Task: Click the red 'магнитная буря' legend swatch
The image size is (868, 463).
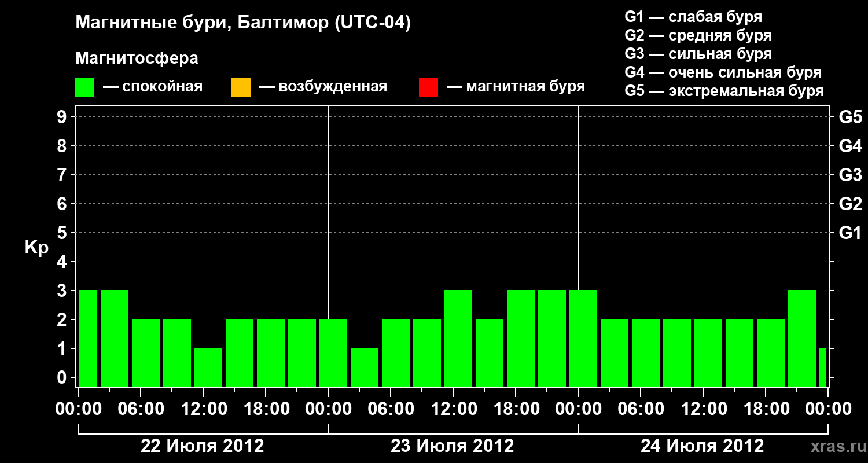Action: point(428,87)
